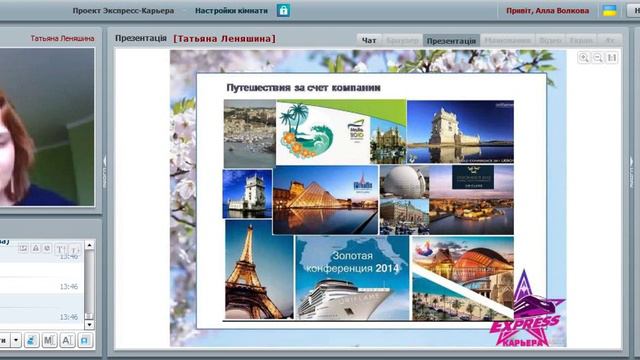Click the room lock icon

tap(283, 10)
